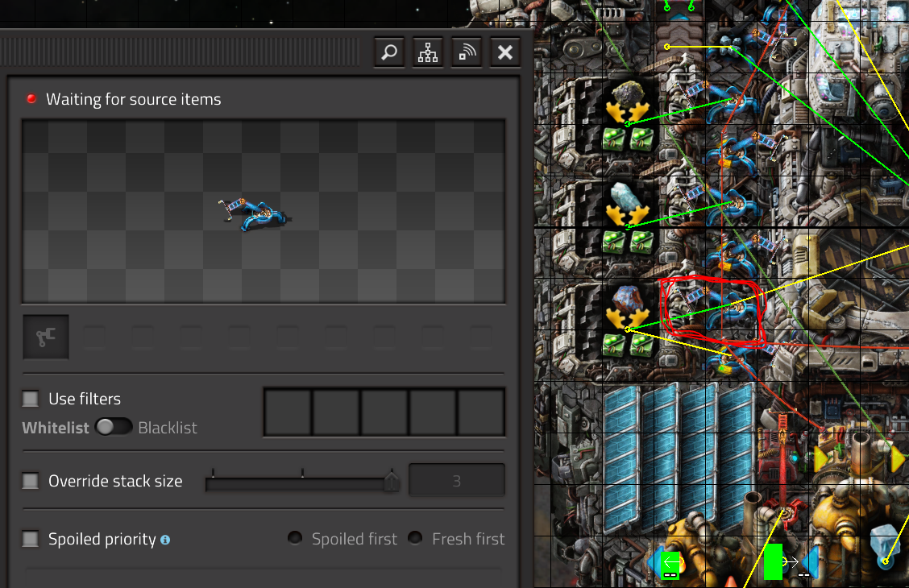The image size is (909, 588).
Task: Select the third filter slot
Action: [x=384, y=412]
